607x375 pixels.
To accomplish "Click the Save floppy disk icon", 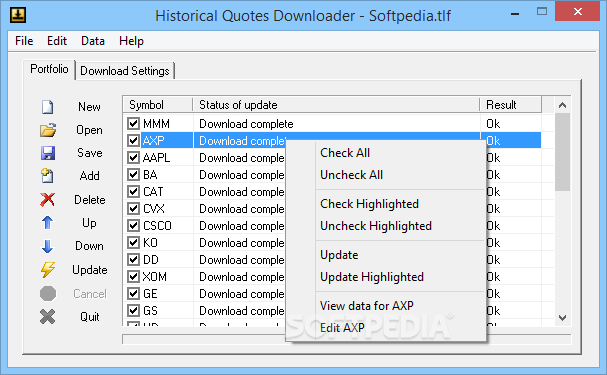I will [48, 153].
